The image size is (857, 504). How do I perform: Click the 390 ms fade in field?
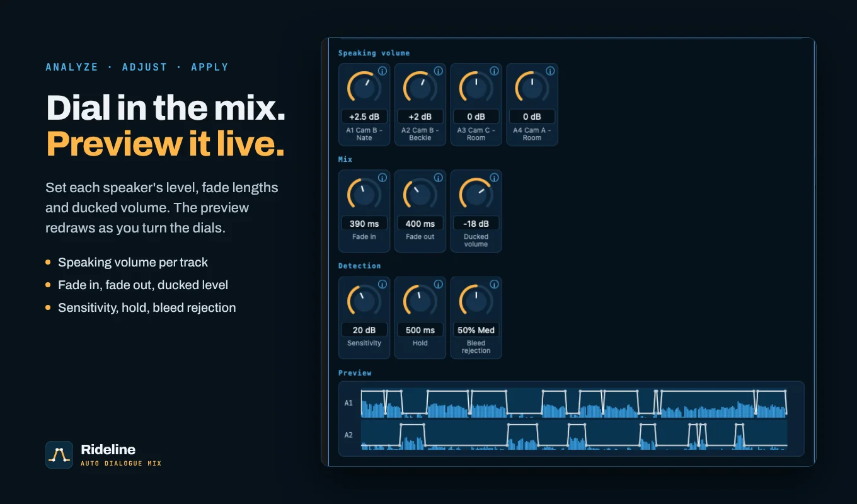364,224
